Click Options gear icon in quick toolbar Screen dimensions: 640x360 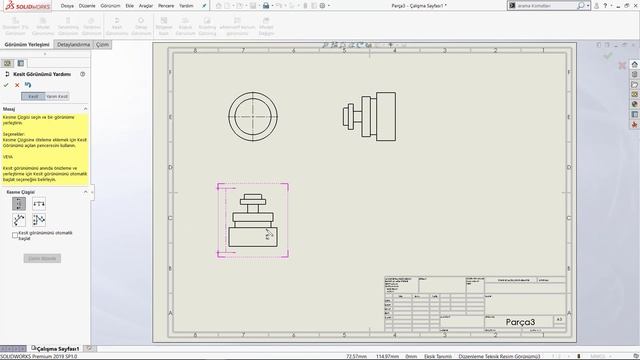[x=322, y=6]
